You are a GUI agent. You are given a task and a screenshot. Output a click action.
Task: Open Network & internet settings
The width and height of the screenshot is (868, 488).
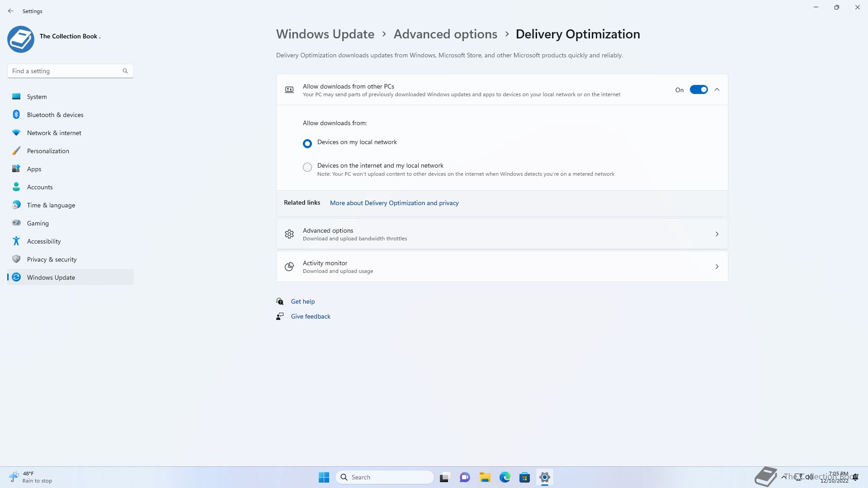(71, 132)
